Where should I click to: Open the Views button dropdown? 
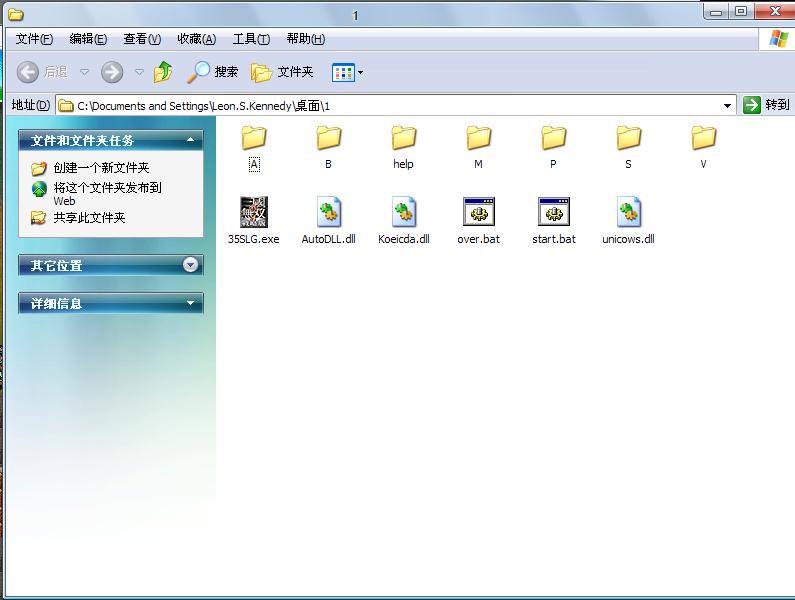click(x=360, y=72)
